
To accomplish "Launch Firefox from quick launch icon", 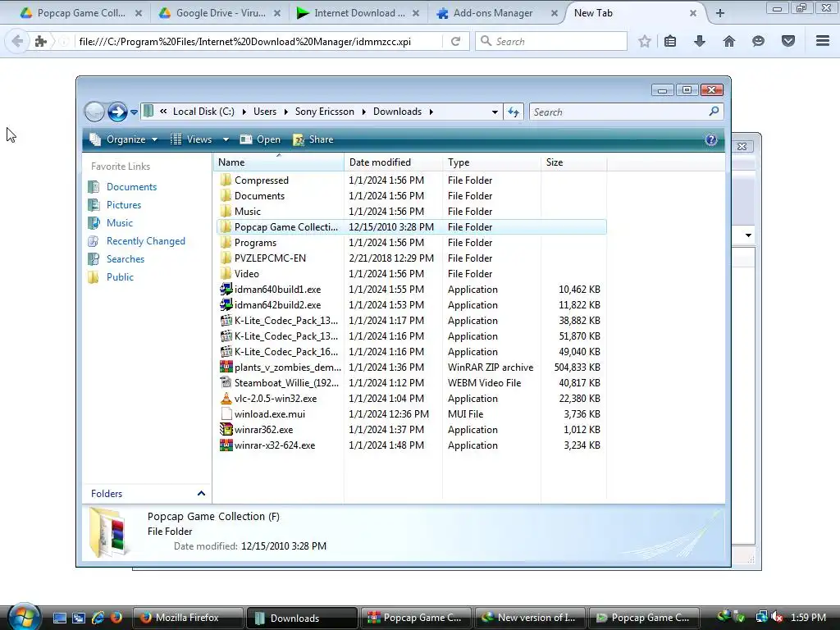I will click(x=116, y=618).
